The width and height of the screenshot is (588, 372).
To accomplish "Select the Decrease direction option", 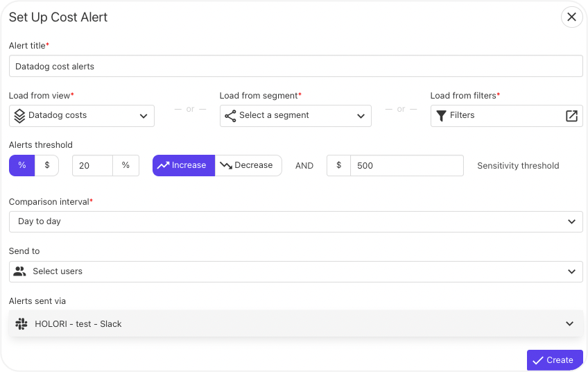I will tap(248, 165).
